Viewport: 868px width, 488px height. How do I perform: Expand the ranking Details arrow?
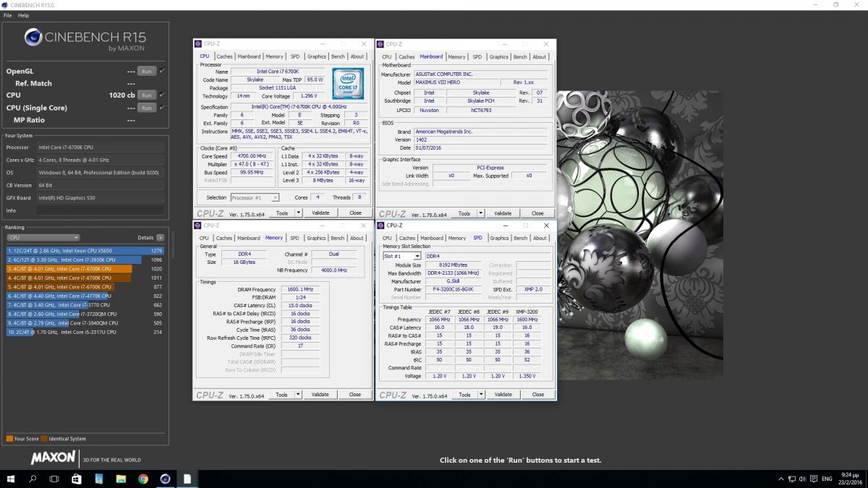click(160, 237)
